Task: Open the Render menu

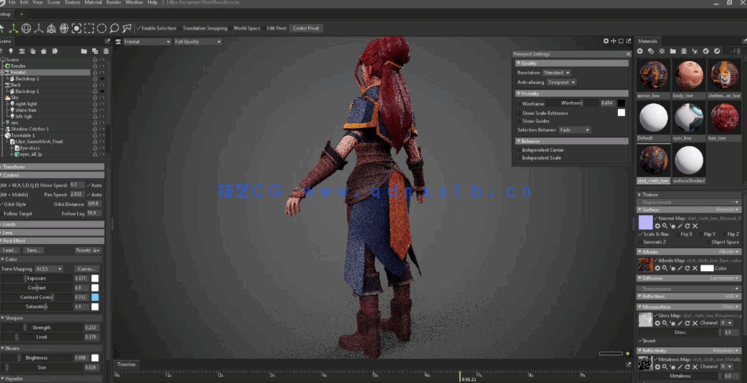Action: click(x=113, y=2)
